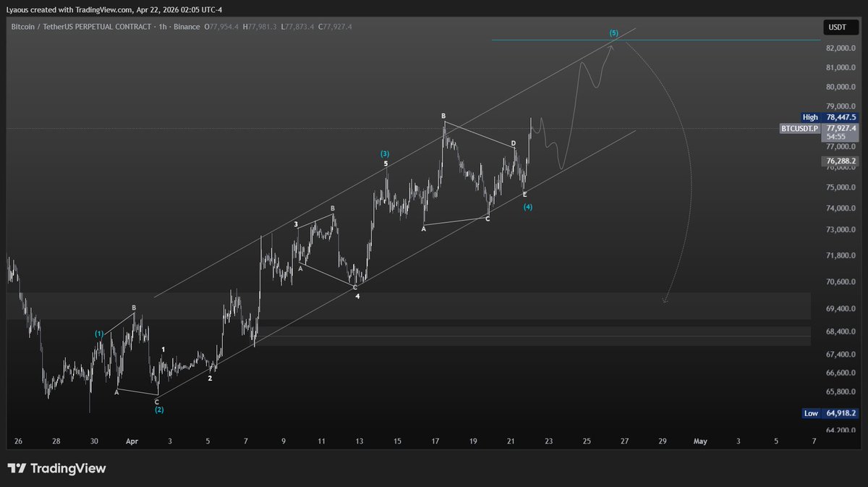The image size is (868, 487).
Task: Select the blue (5) wave label
Action: 613,33
